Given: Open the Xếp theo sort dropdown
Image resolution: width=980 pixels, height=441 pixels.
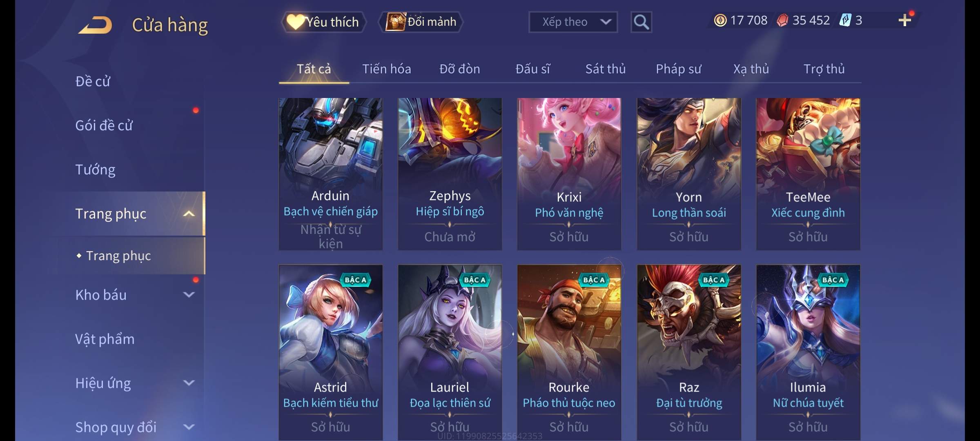Looking at the screenshot, I should point(573,22).
